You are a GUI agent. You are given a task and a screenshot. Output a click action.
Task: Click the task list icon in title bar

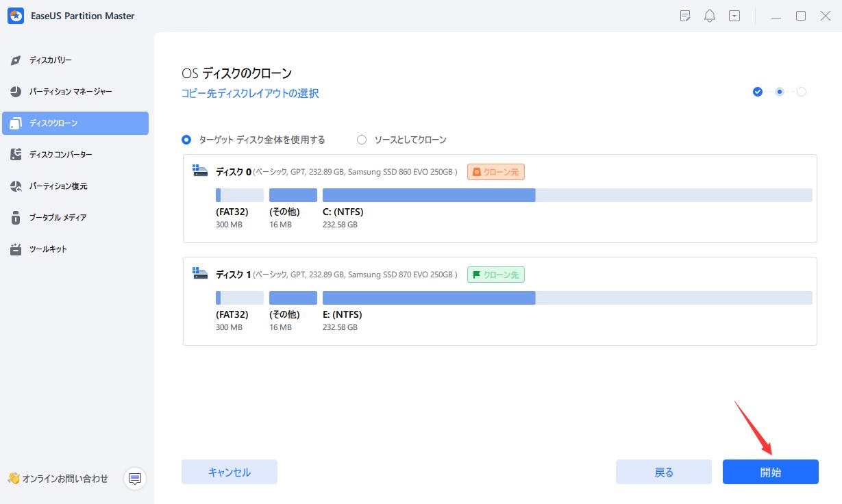tap(685, 16)
